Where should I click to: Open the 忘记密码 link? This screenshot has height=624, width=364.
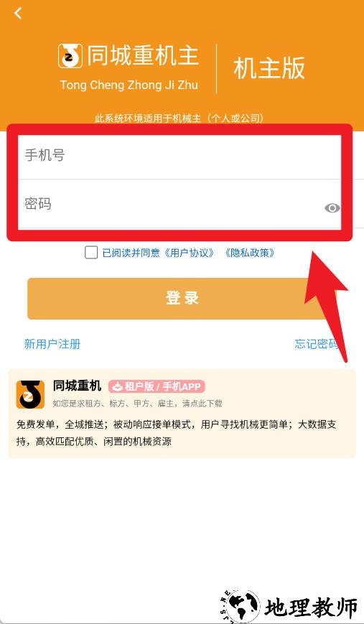[x=317, y=344]
